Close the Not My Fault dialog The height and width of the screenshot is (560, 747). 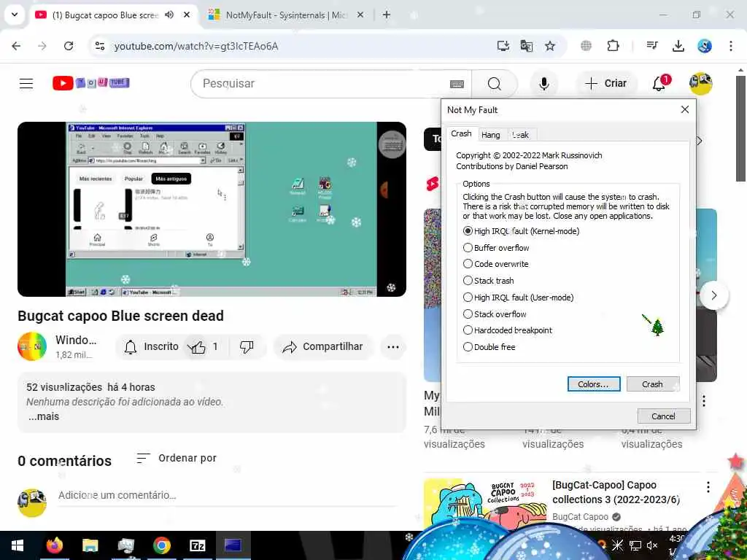pos(684,109)
